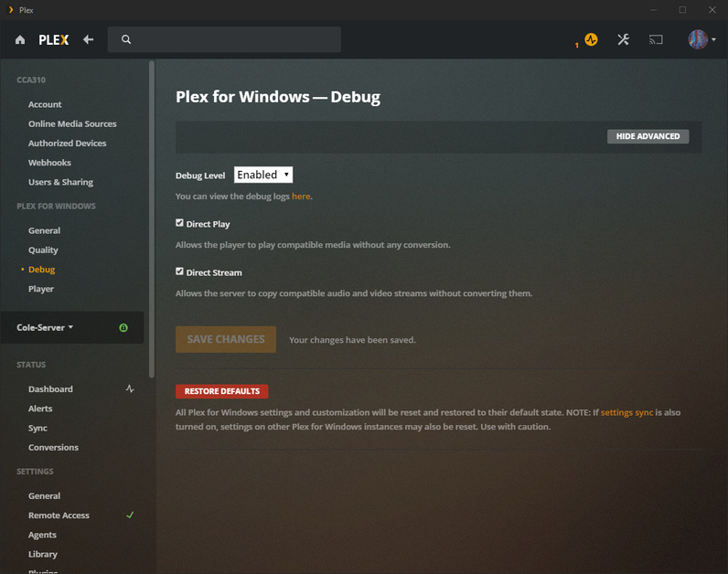The image size is (728, 574).
Task: Click the SETTINGS section header
Action: coord(35,472)
